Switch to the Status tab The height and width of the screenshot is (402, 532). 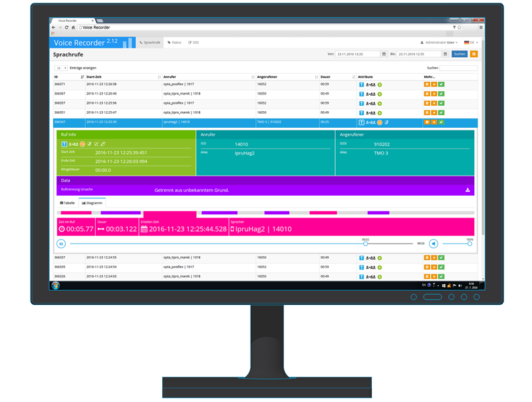pyautogui.click(x=174, y=43)
